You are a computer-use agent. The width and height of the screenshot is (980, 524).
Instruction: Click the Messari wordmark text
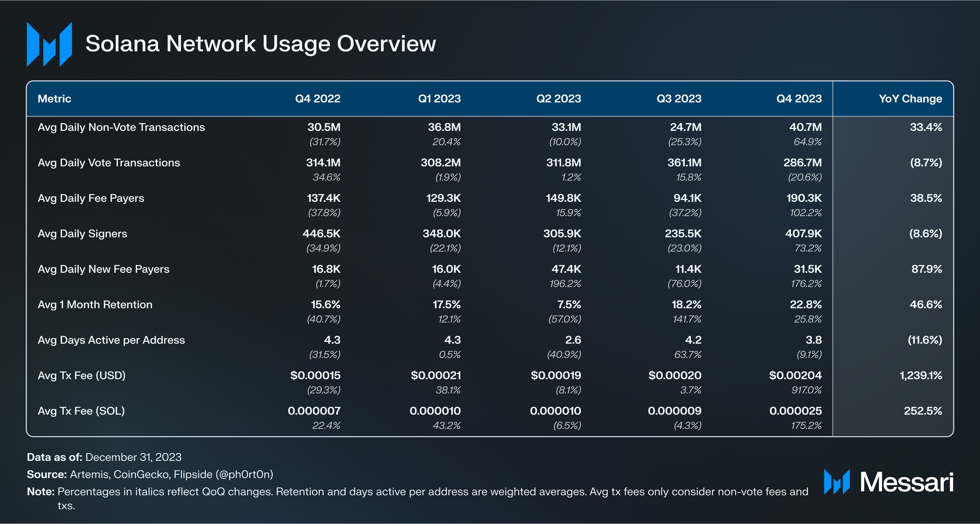906,482
